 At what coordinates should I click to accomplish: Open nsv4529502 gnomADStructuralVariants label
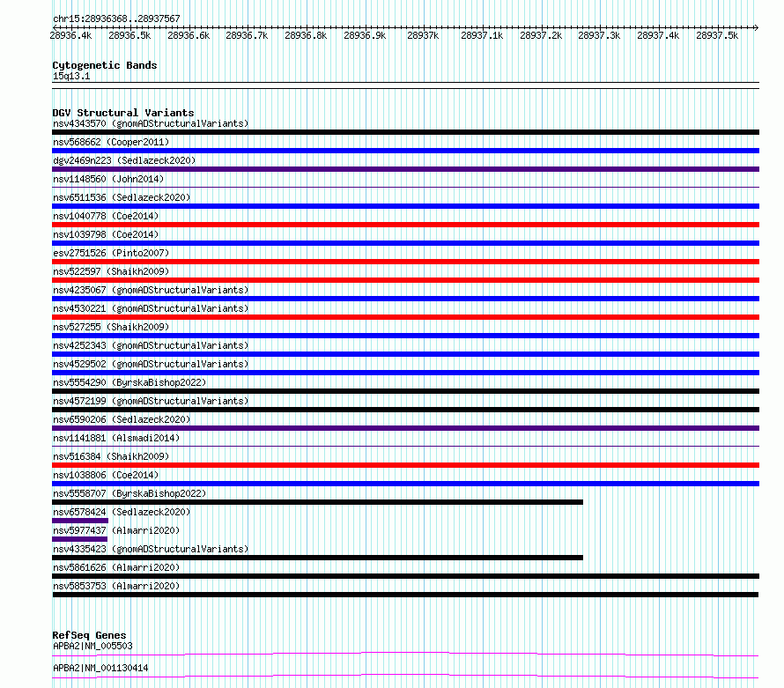pos(151,364)
